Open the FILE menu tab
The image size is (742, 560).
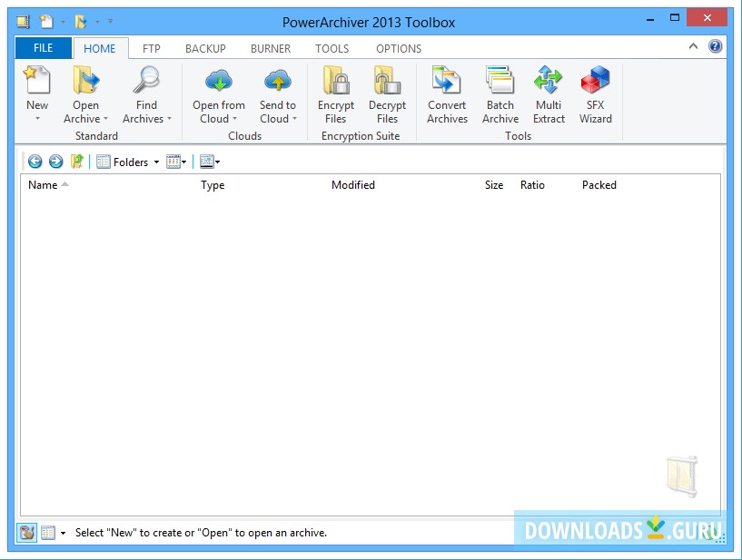point(43,48)
